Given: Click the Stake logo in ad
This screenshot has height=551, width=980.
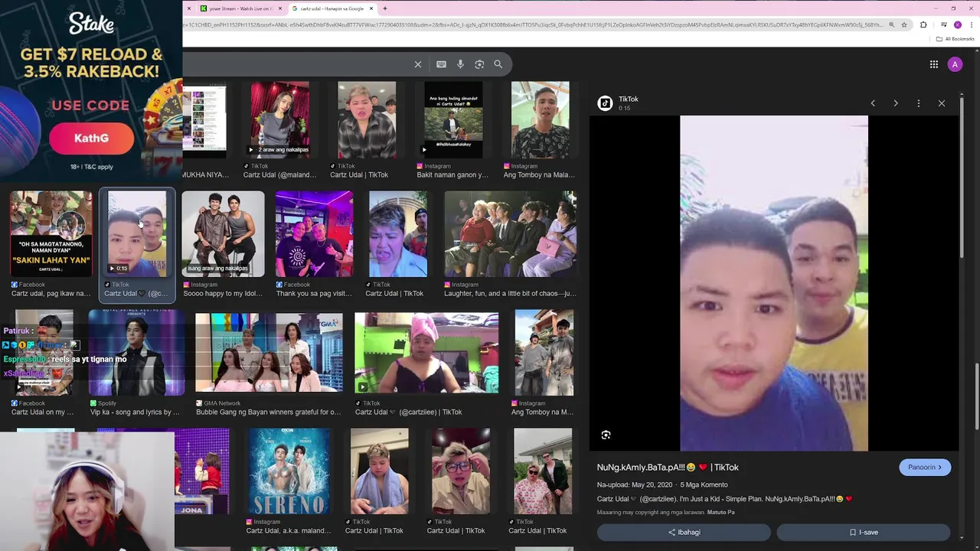Looking at the screenshot, I should tap(91, 24).
